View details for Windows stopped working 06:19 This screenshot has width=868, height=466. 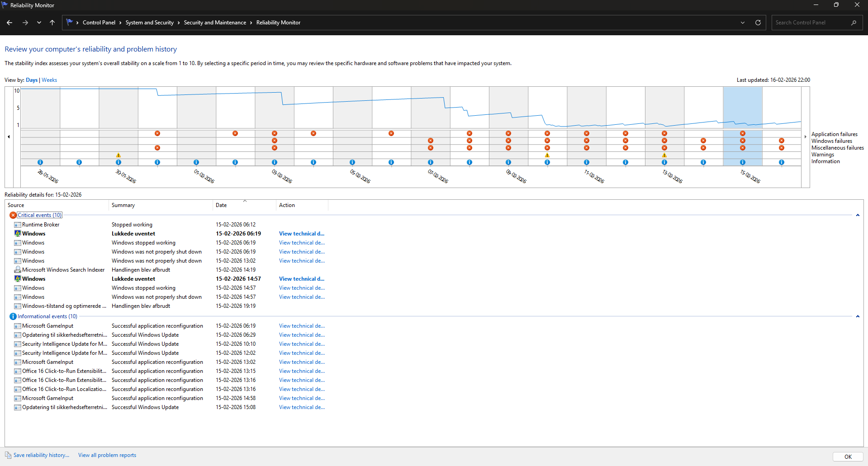302,243
